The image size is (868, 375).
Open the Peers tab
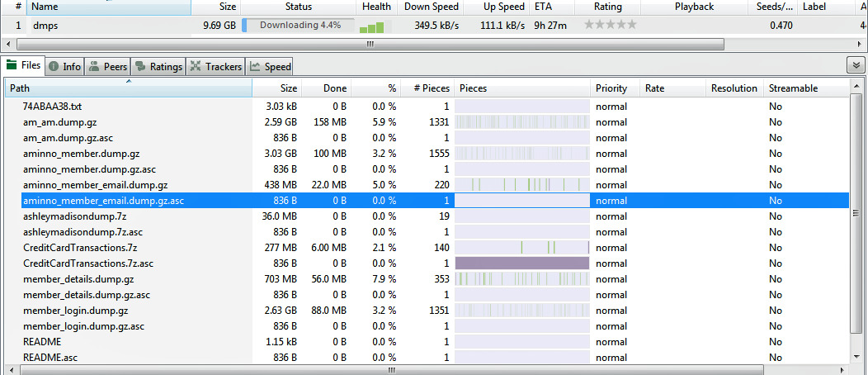click(x=108, y=66)
